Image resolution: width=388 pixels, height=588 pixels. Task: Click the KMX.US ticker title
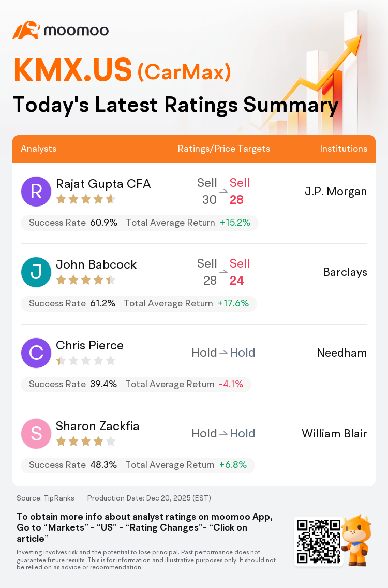coord(72,71)
